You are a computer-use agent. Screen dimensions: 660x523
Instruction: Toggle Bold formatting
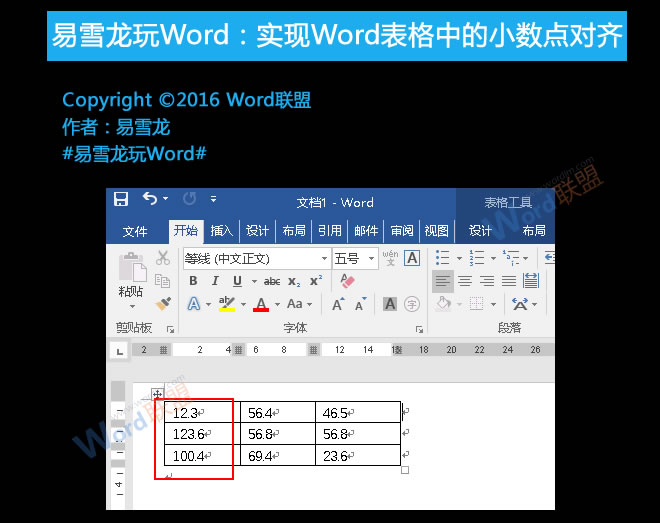tap(193, 282)
